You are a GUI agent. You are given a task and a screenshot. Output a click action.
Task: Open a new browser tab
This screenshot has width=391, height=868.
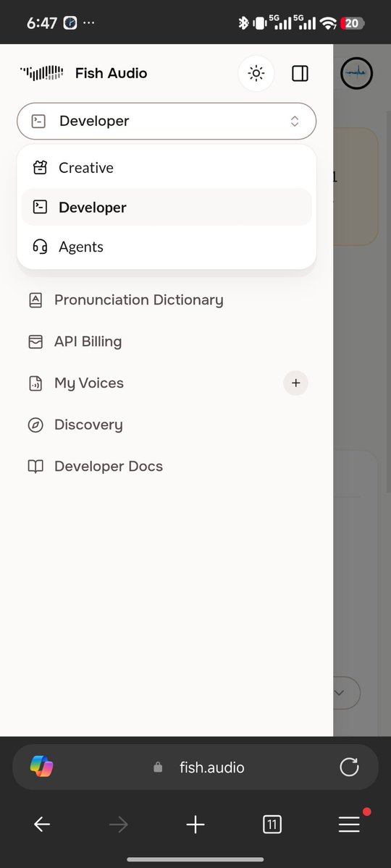(x=195, y=824)
